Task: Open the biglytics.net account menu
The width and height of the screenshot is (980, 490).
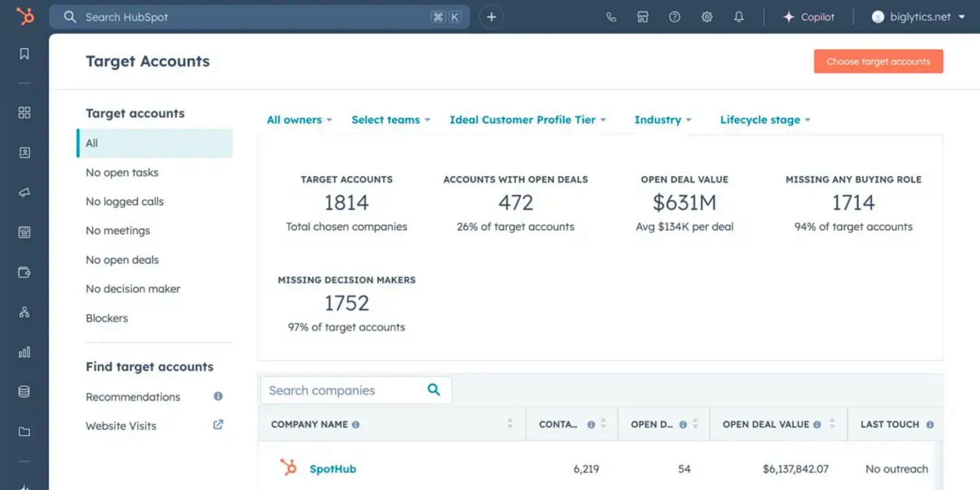Action: tap(918, 17)
